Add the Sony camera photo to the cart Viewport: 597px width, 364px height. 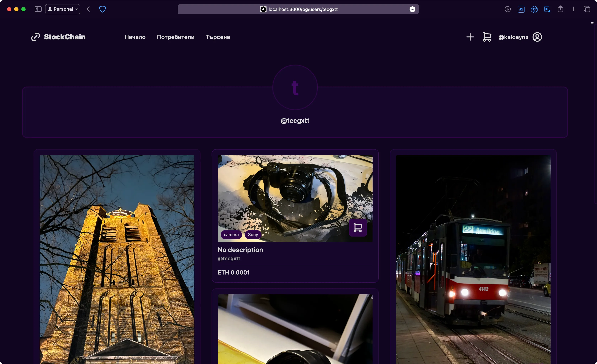[x=358, y=228]
